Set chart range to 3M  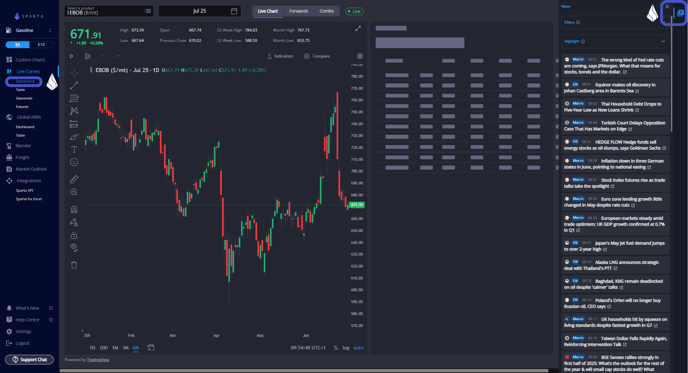(x=125, y=348)
